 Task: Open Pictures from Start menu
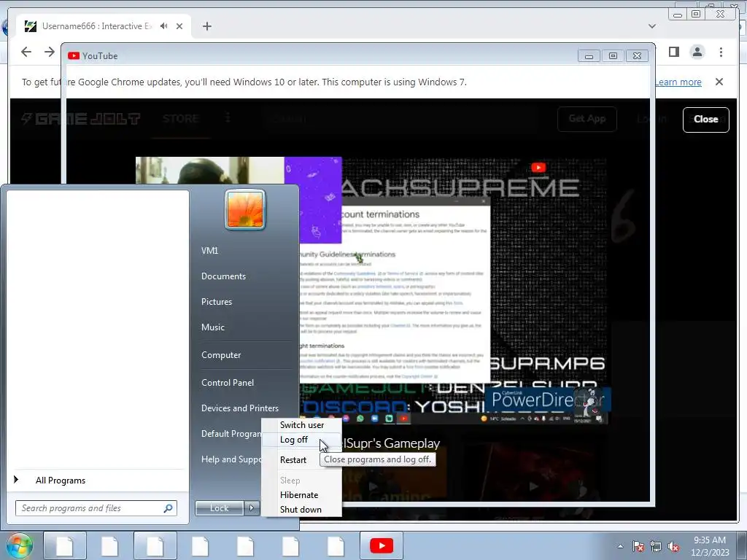216,302
